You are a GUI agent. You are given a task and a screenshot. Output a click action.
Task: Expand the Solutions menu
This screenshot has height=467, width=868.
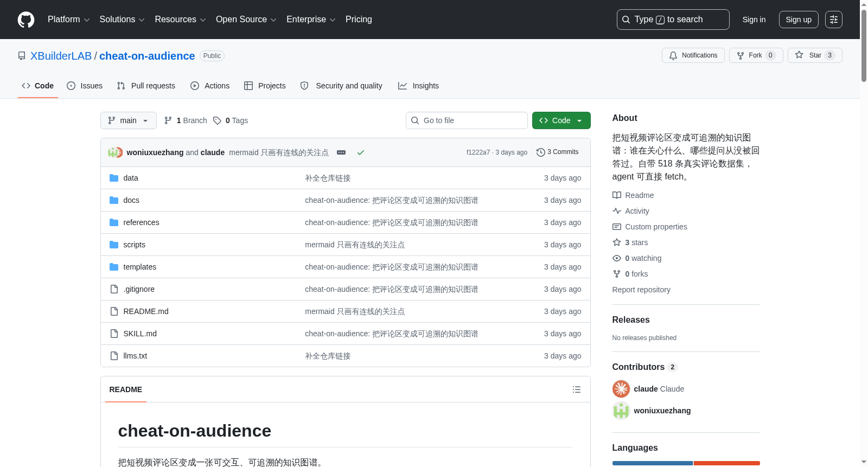(x=122, y=20)
